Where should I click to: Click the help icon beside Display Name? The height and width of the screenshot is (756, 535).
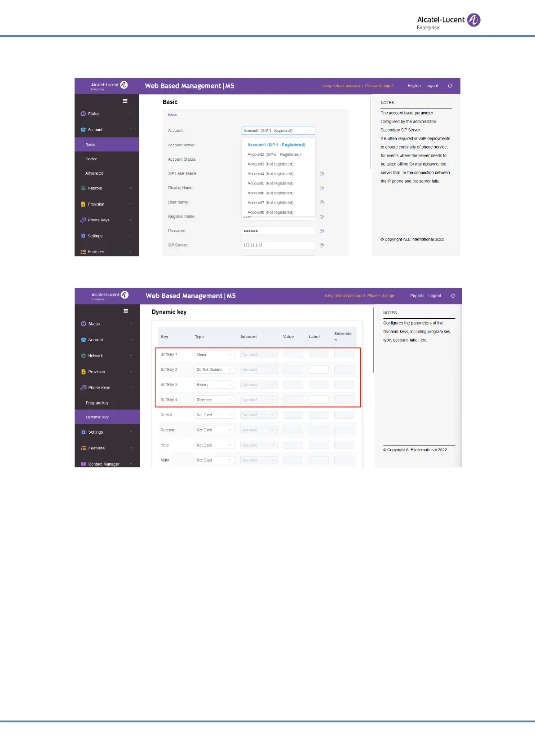(322, 188)
